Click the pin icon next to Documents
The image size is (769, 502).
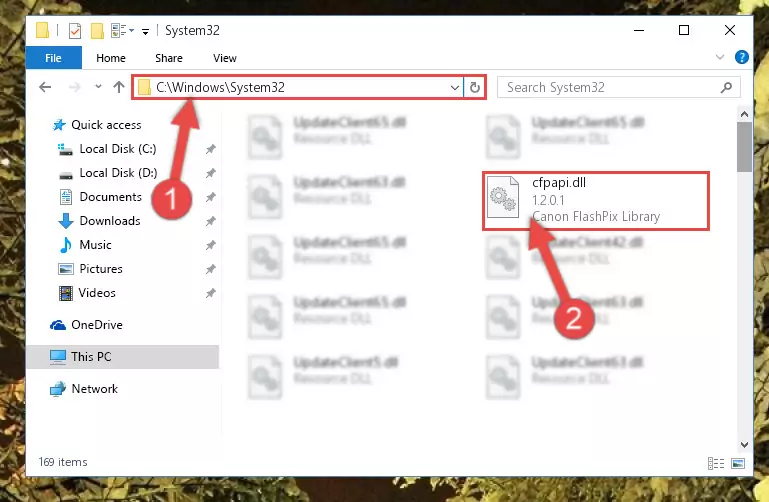click(210, 197)
